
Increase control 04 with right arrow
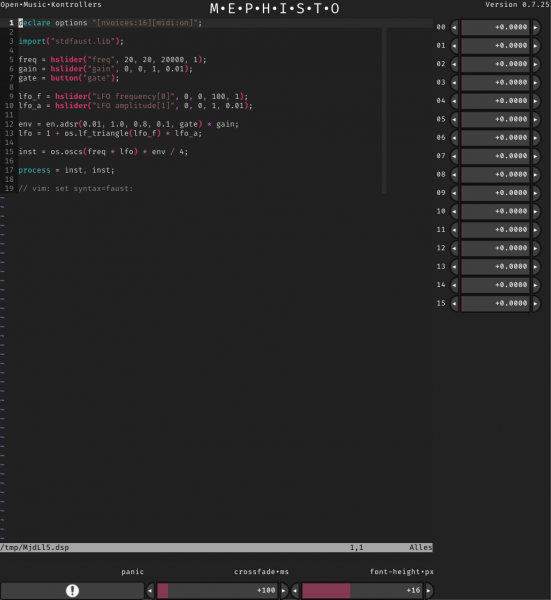coord(536,101)
